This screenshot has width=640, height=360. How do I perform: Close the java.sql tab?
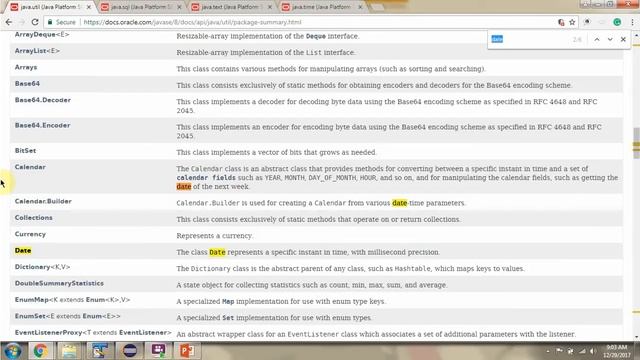tap(179, 7)
